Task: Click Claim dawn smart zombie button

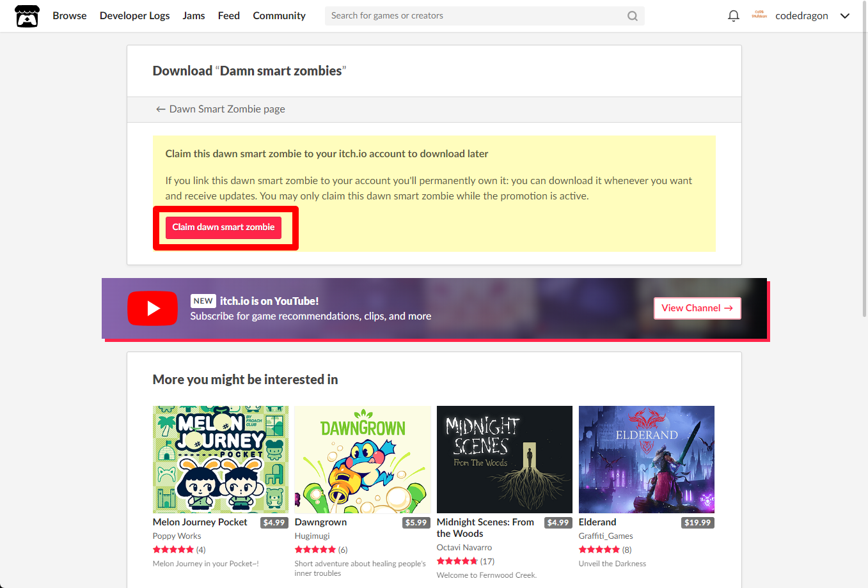Action: (x=223, y=228)
